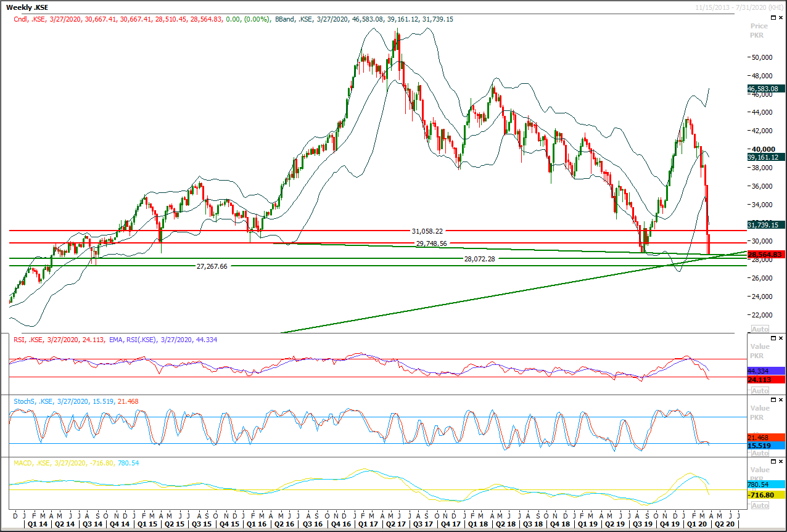Click the 22,000 price axis label
The height and width of the screenshot is (532, 787).
click(763, 314)
